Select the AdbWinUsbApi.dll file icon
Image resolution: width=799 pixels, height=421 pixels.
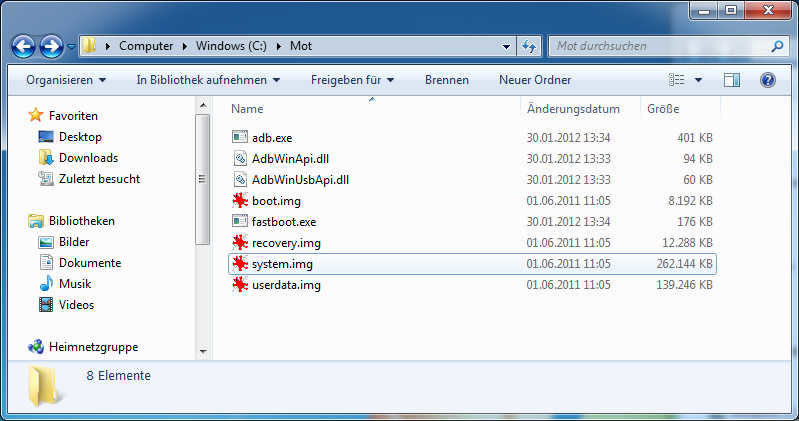coord(239,179)
